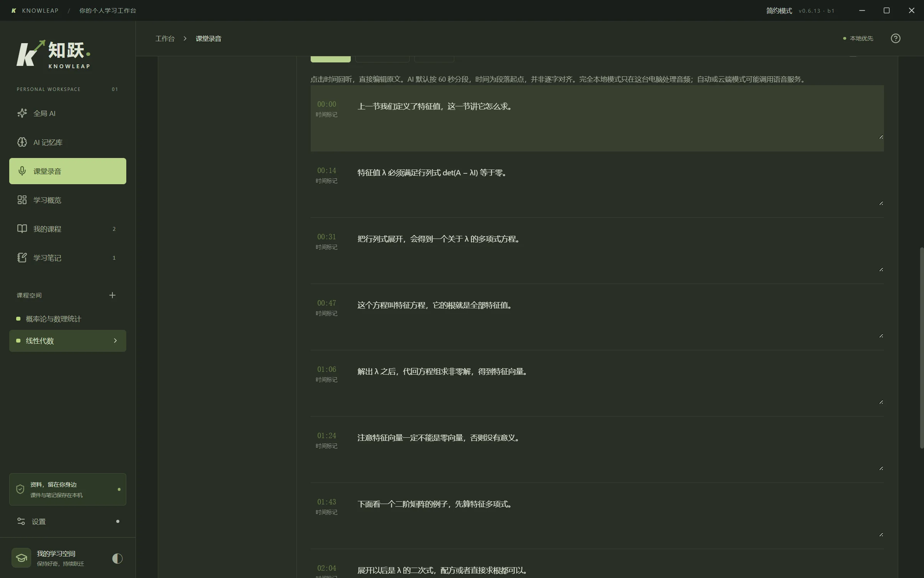Click the breadcrumb chevron after 工作台
This screenshot has height=578, width=924.
(x=185, y=38)
